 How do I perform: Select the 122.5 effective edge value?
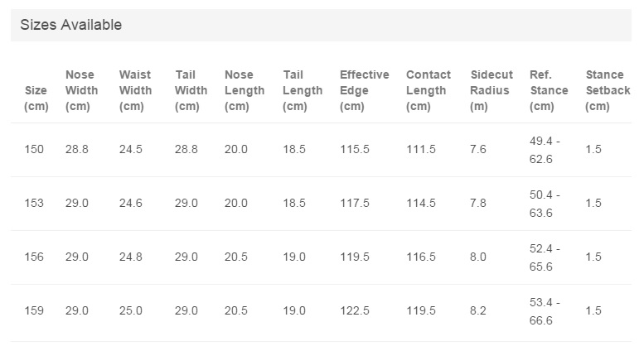[x=355, y=310]
